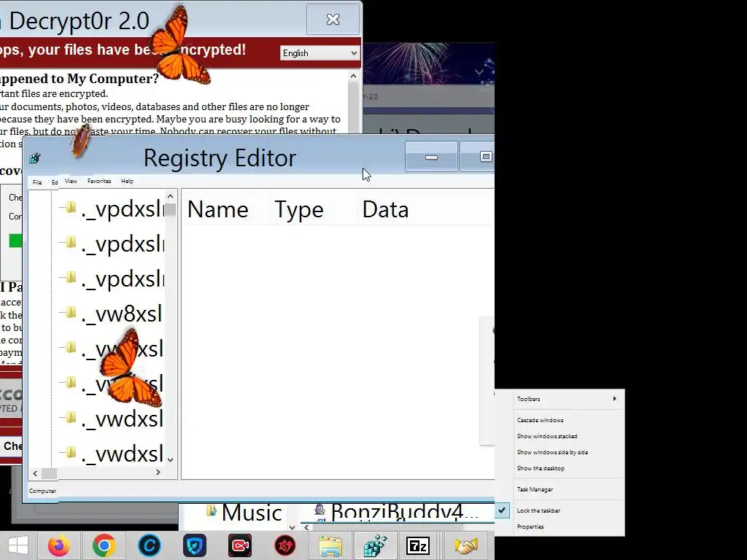Click registry tree horizontal scroll left arrow
This screenshot has width=747, height=560.
(x=35, y=472)
